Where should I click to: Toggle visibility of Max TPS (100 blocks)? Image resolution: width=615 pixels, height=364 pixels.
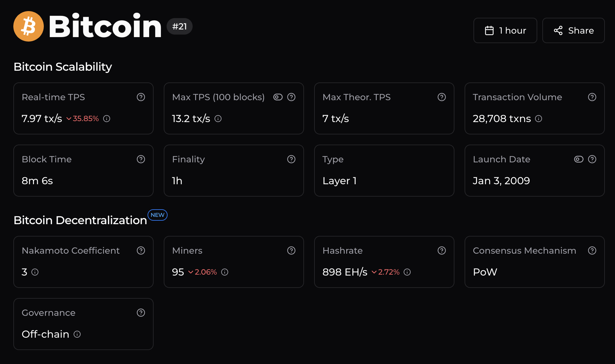[x=278, y=97]
